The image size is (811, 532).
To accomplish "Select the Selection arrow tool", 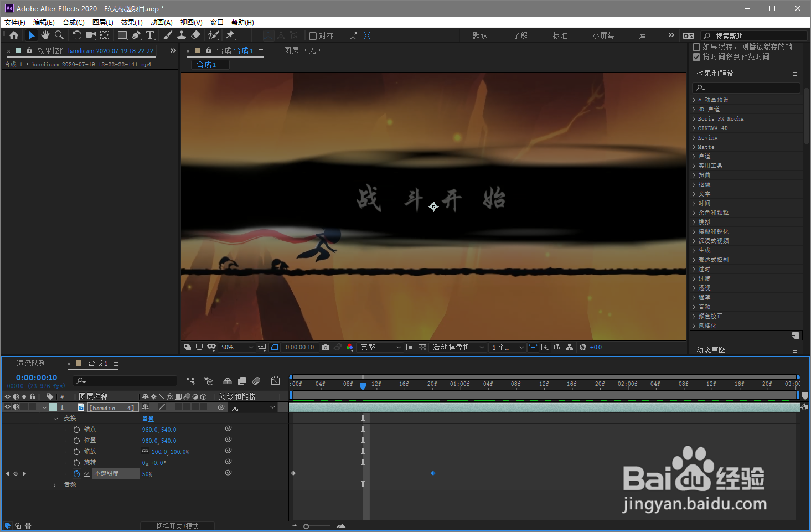I will [x=32, y=35].
